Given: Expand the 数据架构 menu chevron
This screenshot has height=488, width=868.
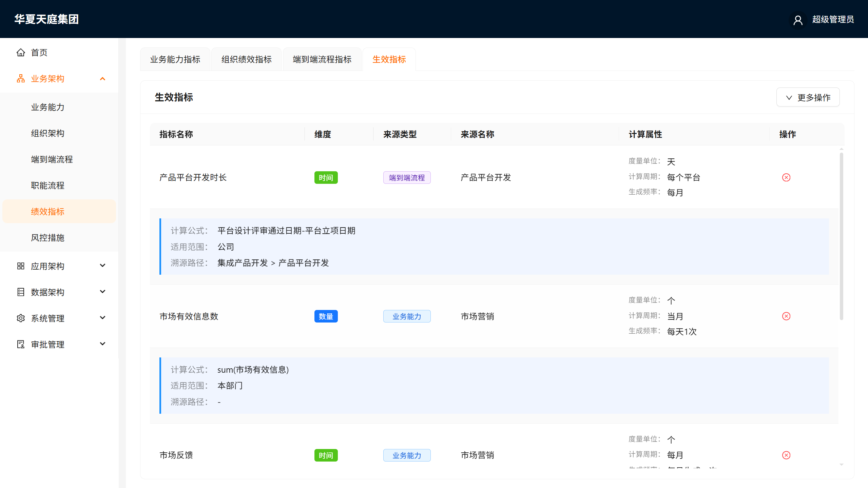Looking at the screenshot, I should pos(102,291).
